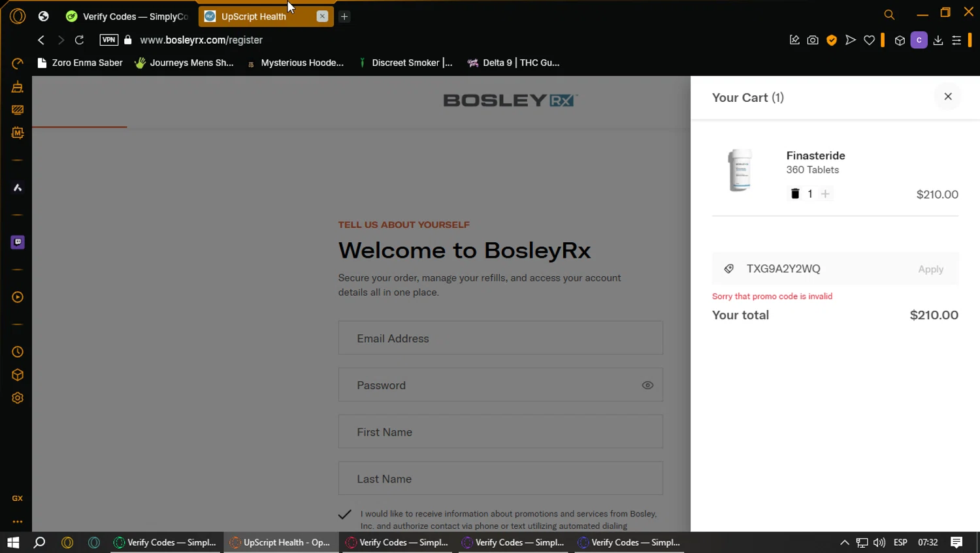The width and height of the screenshot is (980, 553).
Task: Open Discreet Smoker bookmark
Action: click(405, 63)
